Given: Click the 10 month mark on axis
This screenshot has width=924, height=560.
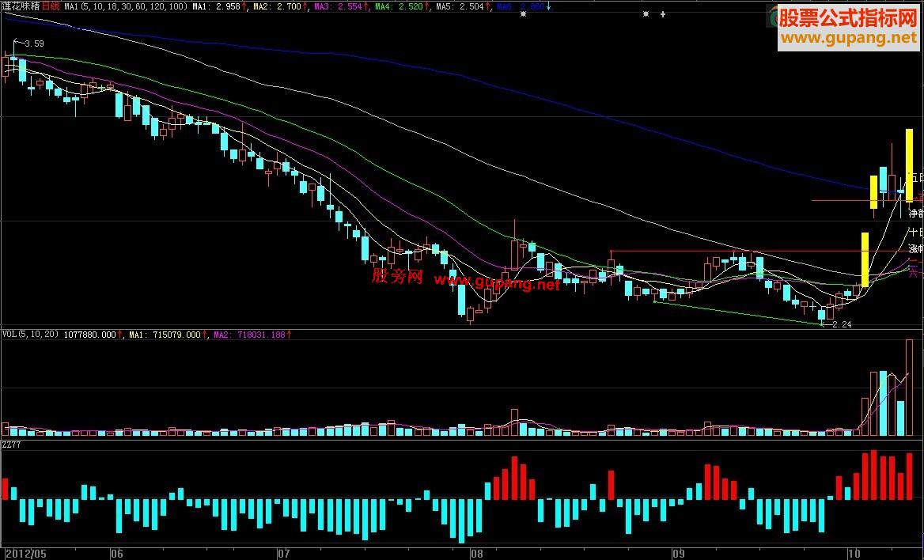Looking at the screenshot, I should [854, 554].
